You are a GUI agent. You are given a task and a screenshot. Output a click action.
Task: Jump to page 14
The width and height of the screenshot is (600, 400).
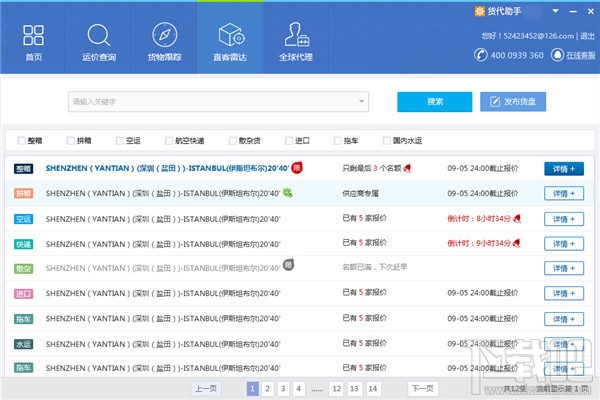373,389
